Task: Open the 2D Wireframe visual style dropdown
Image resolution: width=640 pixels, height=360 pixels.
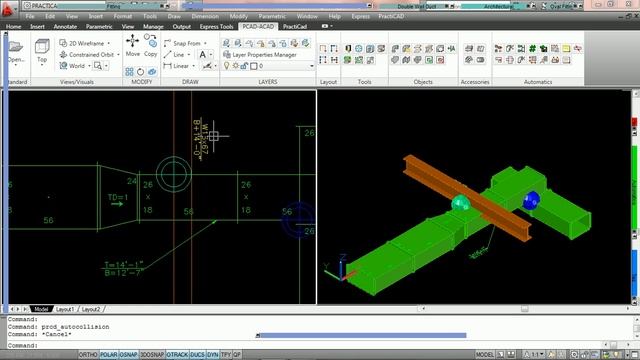Action: [108, 43]
